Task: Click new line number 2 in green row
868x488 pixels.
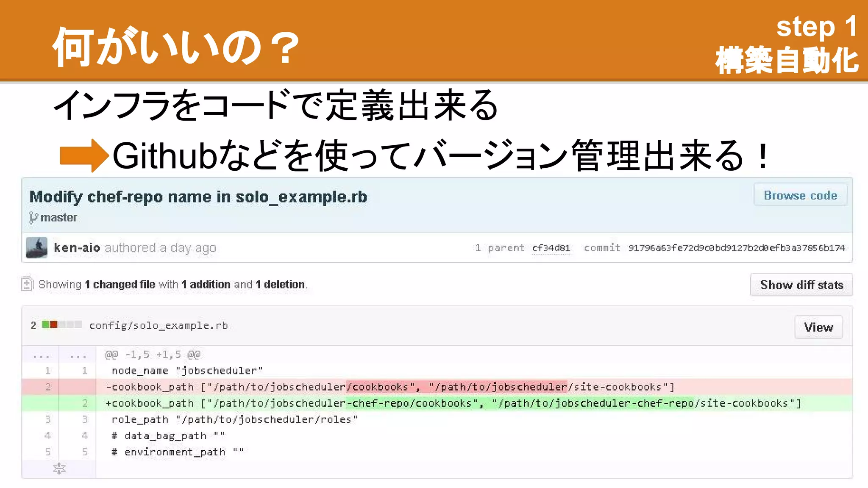Action: point(85,403)
